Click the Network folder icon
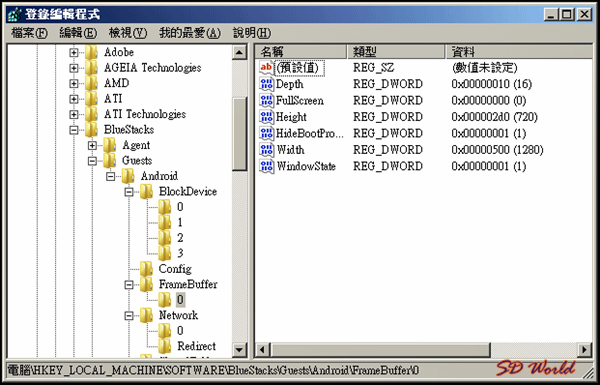The image size is (600, 385). click(146, 315)
